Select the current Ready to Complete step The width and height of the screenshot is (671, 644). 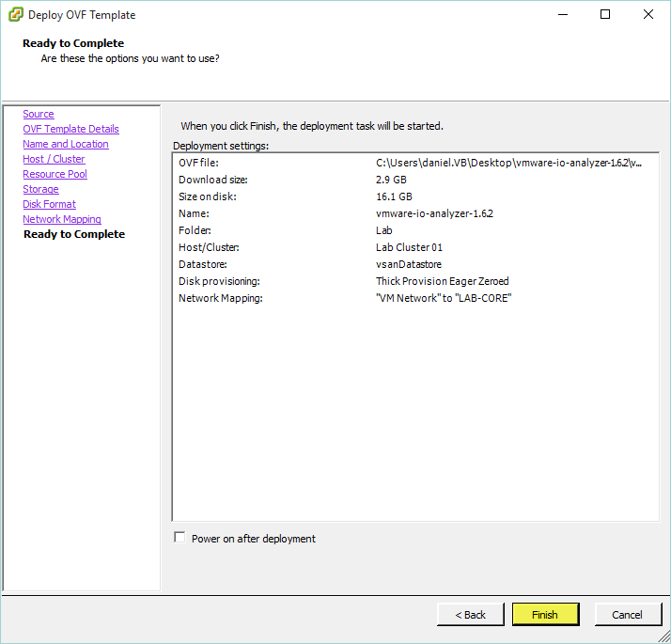pos(74,234)
